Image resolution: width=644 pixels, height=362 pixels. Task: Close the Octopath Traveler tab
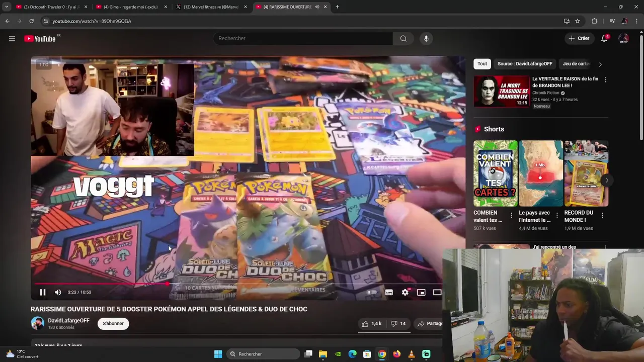86,7
